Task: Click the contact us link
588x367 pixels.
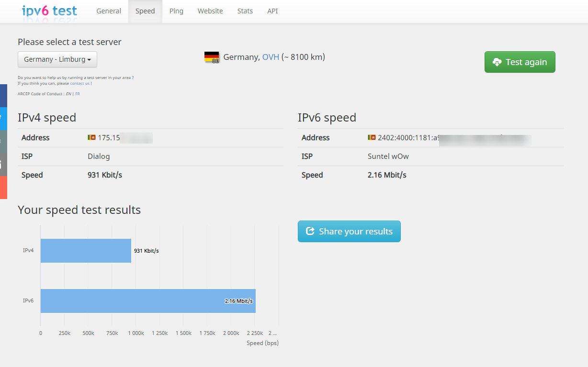Action: [79, 83]
